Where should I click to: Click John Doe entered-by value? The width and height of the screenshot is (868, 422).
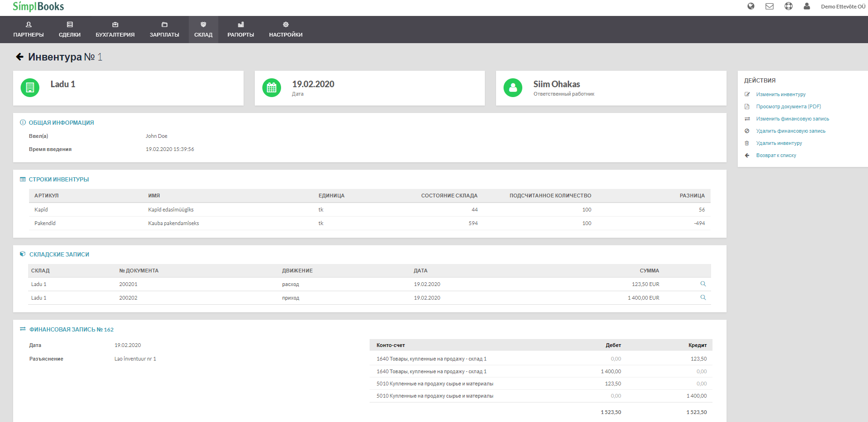(156, 136)
